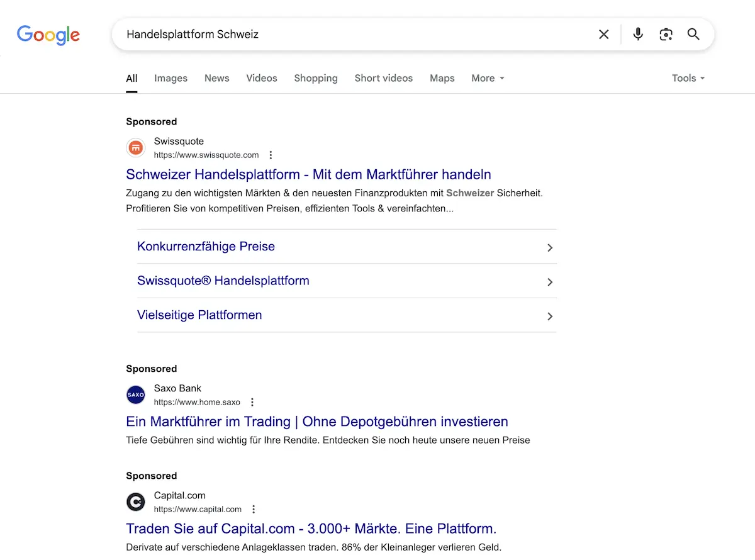Open the Swissquote® Handelsplattform sitelink
The width and height of the screenshot is (755, 560).
point(223,281)
